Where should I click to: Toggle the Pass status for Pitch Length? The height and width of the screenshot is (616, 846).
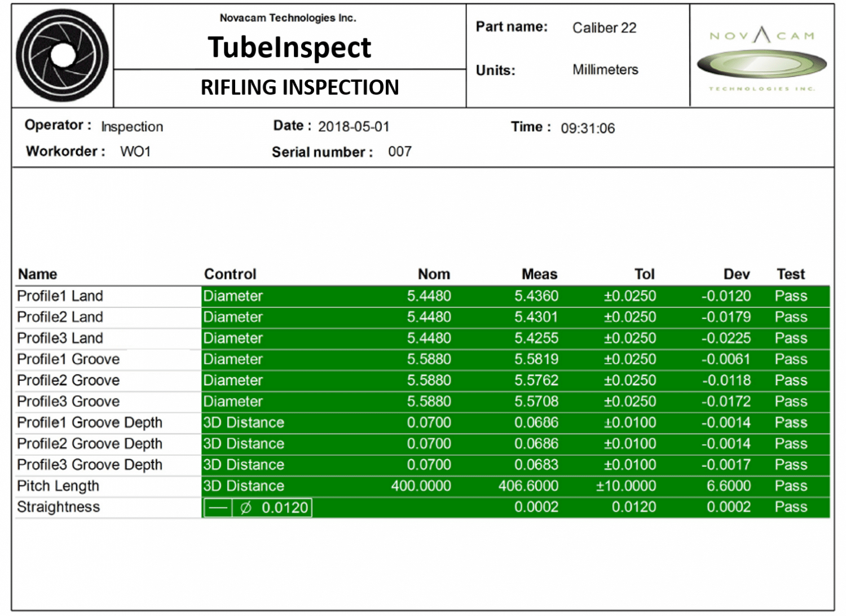click(792, 486)
